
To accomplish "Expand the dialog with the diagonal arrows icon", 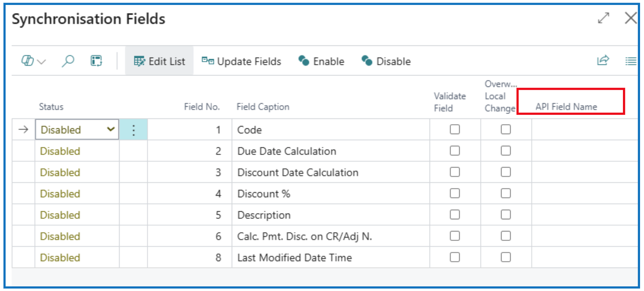I will [604, 18].
